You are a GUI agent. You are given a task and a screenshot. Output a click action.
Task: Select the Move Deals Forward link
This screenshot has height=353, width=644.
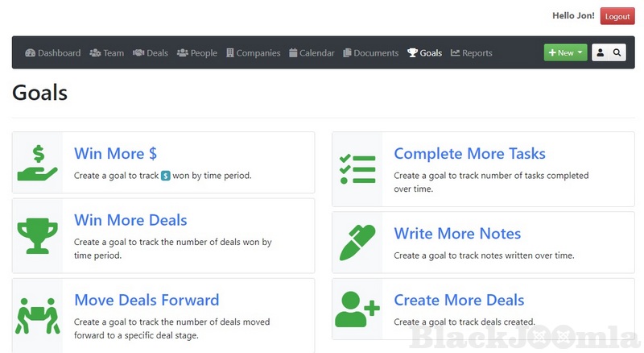click(x=147, y=301)
